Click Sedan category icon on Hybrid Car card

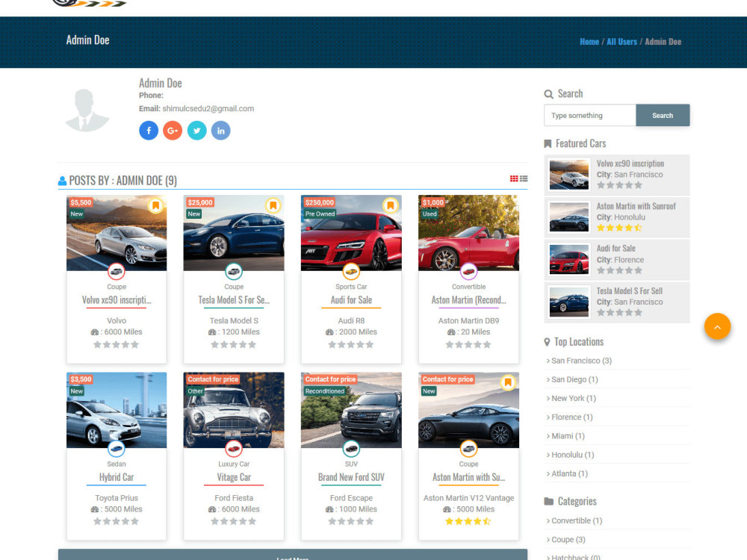point(117,449)
